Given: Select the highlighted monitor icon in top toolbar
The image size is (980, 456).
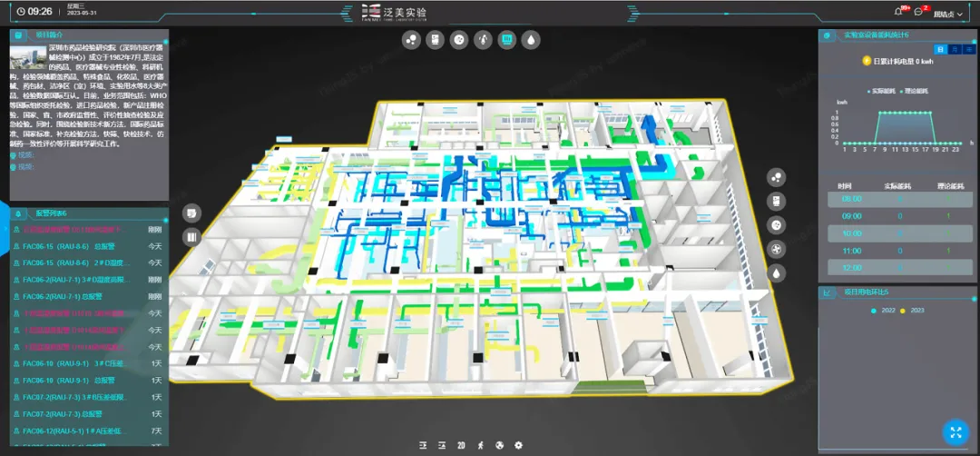Looking at the screenshot, I should coord(507,40).
